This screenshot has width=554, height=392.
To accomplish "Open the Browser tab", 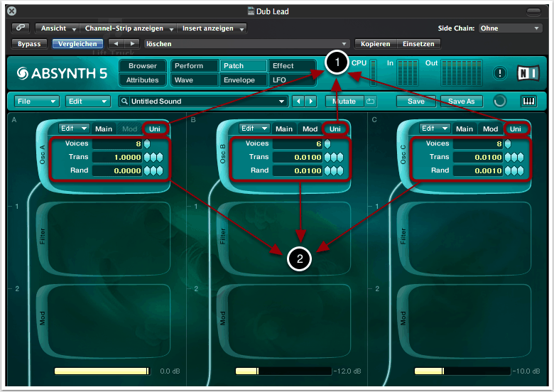I will 143,66.
